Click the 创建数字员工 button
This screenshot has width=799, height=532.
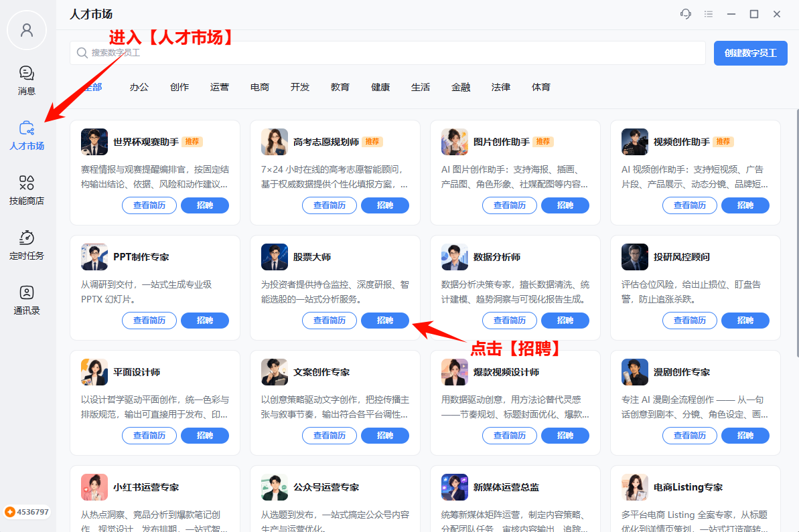pyautogui.click(x=751, y=53)
